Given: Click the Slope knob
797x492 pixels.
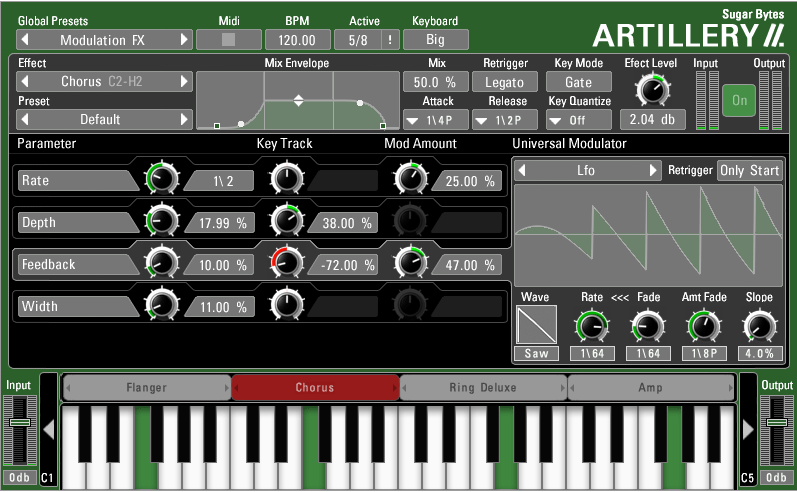Looking at the screenshot, I should click(759, 326).
